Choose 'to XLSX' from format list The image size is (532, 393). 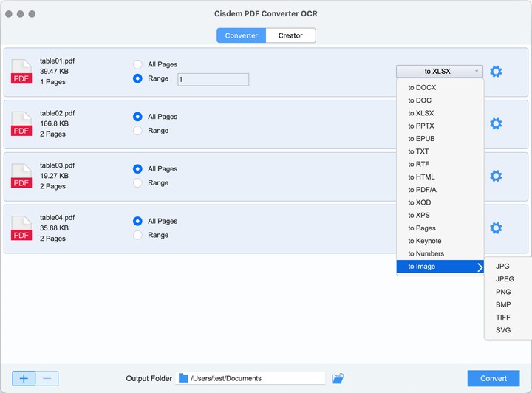(x=440, y=113)
